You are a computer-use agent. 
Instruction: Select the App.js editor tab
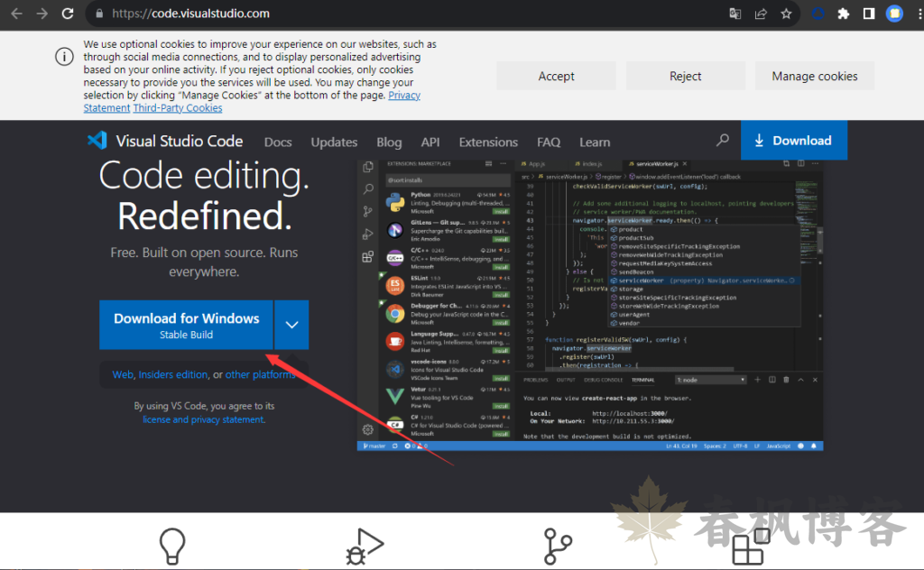point(533,164)
